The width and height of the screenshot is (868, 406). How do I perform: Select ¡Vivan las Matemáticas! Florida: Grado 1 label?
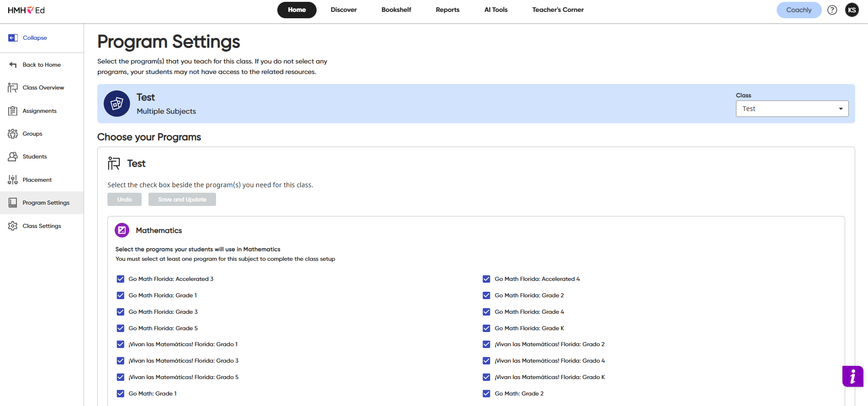point(183,344)
